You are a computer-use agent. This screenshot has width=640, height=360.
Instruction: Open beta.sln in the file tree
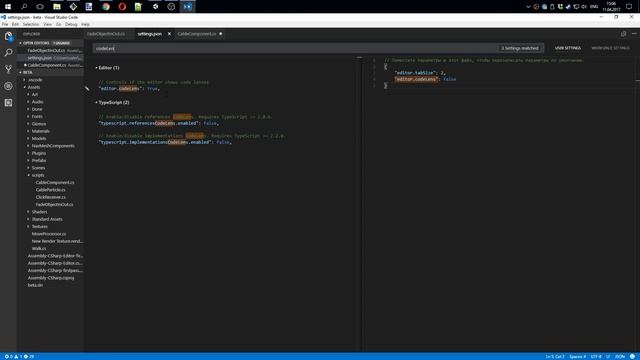pos(35,286)
